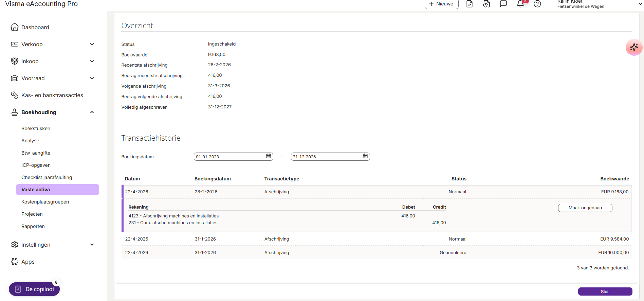Click the Sluit button

tap(605, 291)
